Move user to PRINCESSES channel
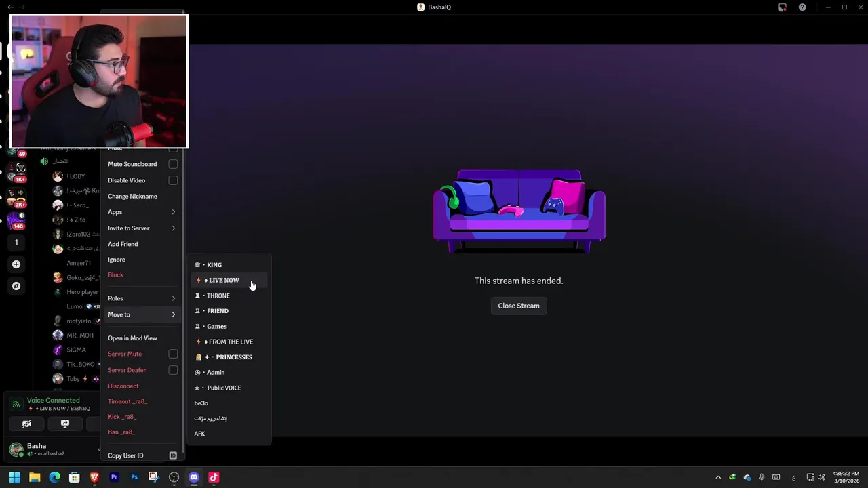The image size is (868, 488). point(229,357)
